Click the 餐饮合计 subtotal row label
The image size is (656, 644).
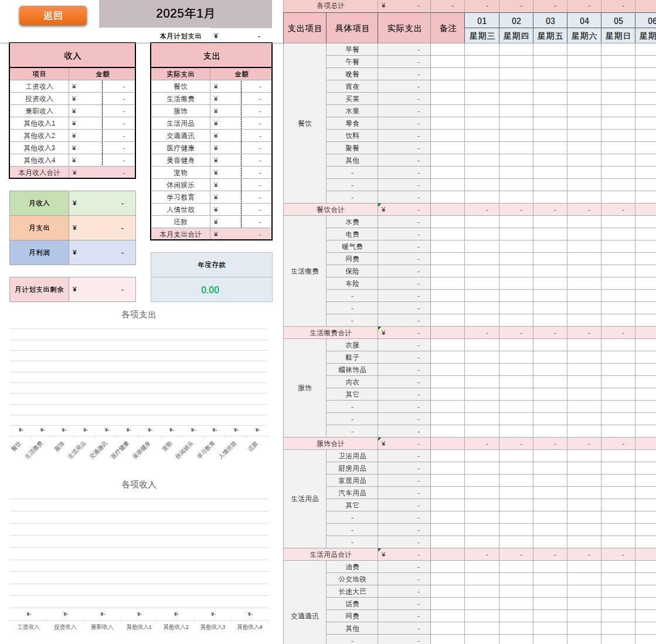[x=331, y=209]
